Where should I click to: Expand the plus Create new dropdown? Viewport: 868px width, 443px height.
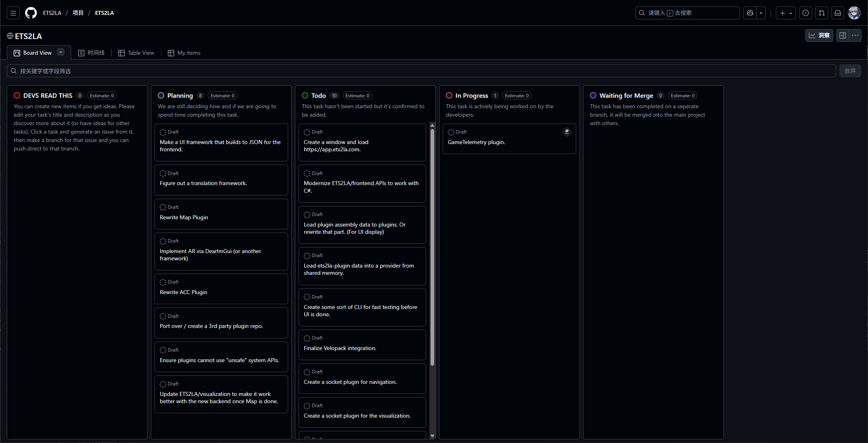[786, 13]
